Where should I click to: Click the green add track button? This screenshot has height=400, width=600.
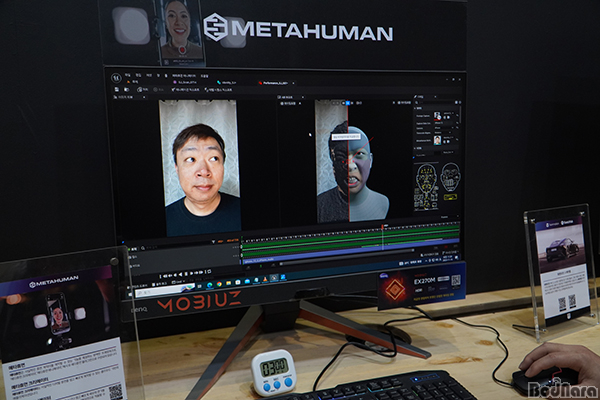[130, 249]
